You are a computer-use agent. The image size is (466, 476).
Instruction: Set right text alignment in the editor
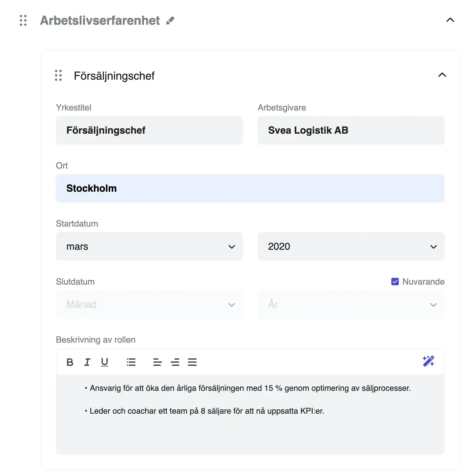[175, 362]
